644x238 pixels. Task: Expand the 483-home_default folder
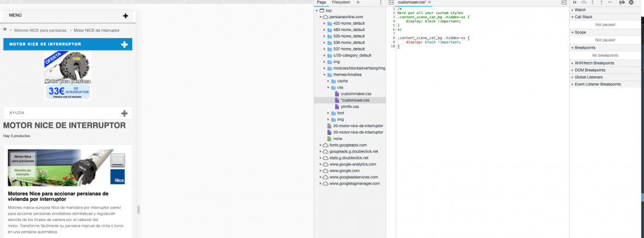coord(324,29)
